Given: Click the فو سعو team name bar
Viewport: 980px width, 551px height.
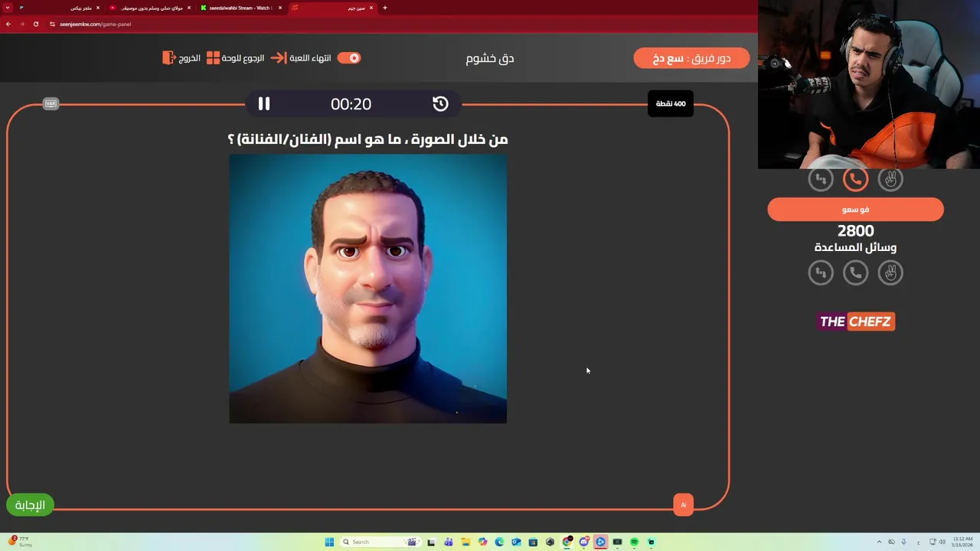Looking at the screenshot, I should pos(856,210).
